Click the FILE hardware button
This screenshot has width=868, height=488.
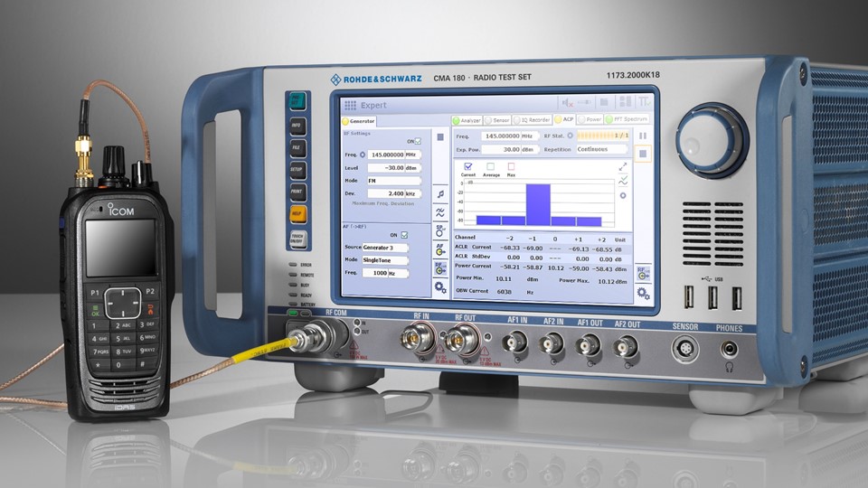pos(297,147)
